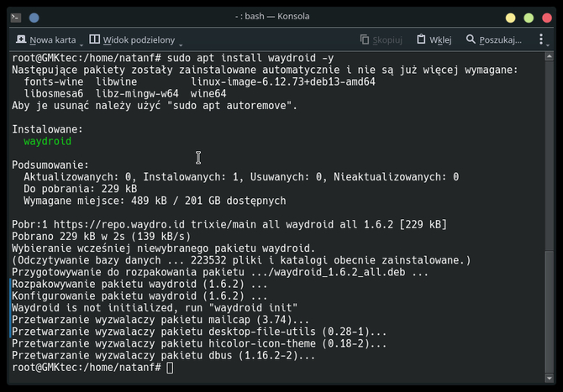Expand the Widok podzielony dropdown arrow
The image size is (563, 392).
point(181,44)
